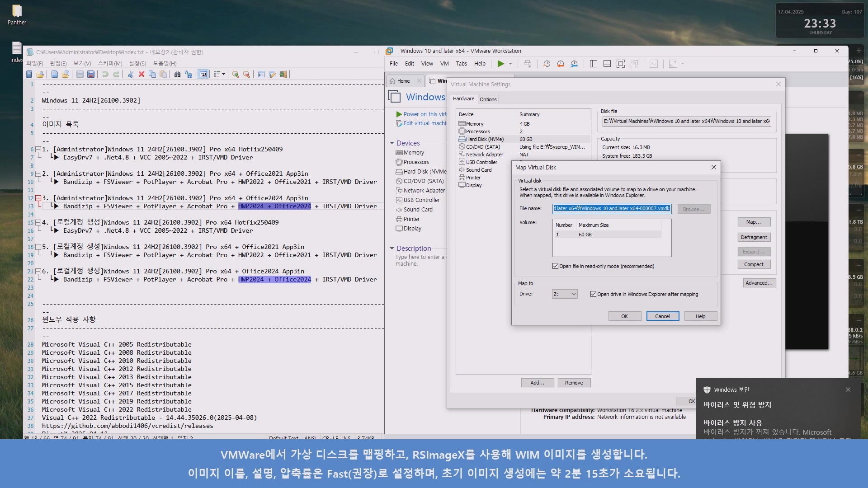This screenshot has width=868, height=488.
Task: Expand the power options dropdown arrow
Action: pos(510,64)
